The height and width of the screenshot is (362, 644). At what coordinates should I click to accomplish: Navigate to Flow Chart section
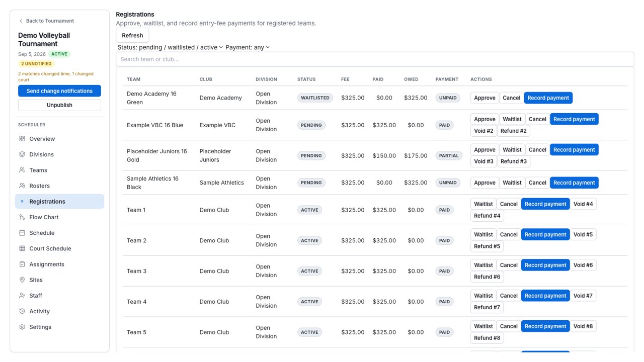click(x=59, y=217)
